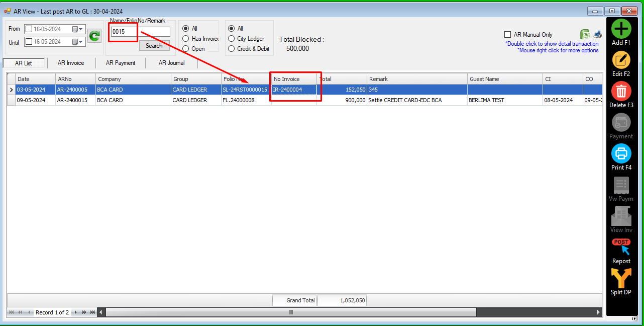The width and height of the screenshot is (644, 326).
Task: Go to next record navigator arrow
Action: (x=76, y=312)
